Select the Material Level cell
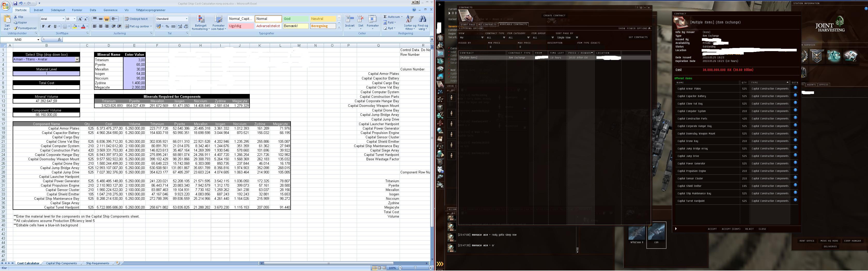The height and width of the screenshot is (271, 868). click(x=47, y=74)
